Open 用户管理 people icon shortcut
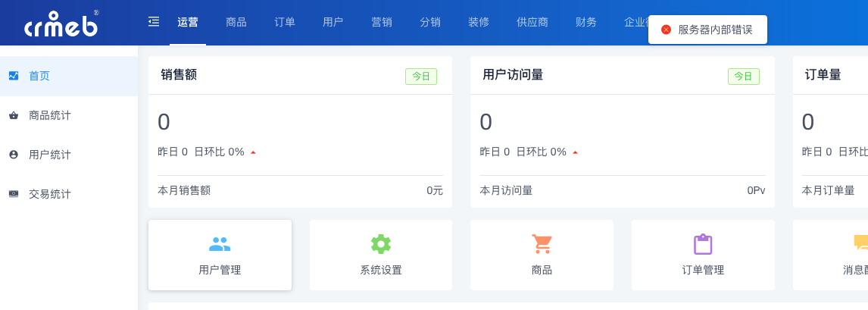868x310 pixels. click(x=220, y=244)
